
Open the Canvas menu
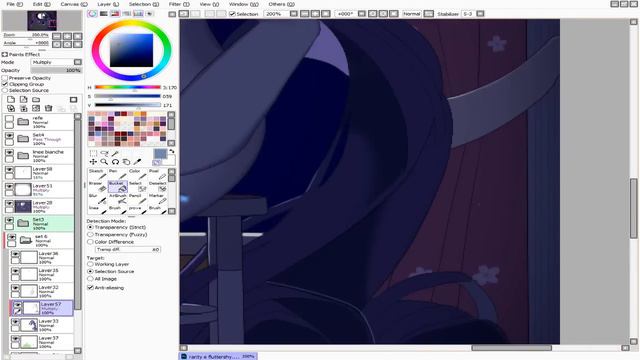74,4
